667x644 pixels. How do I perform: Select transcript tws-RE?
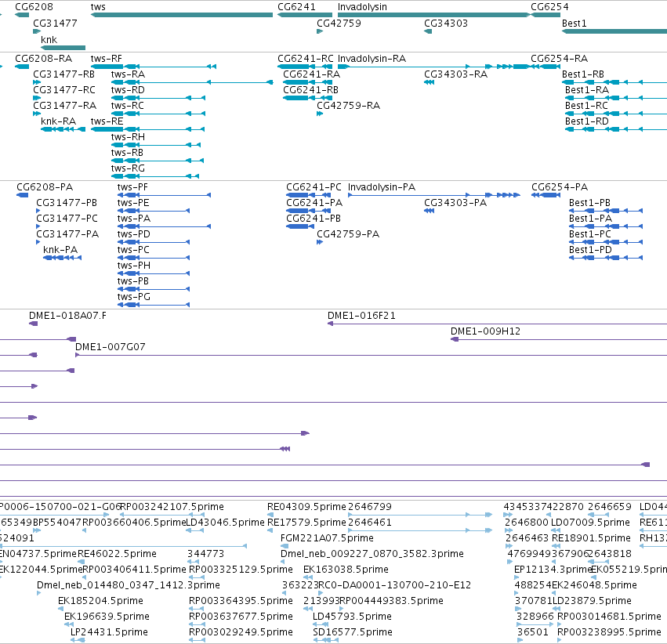pos(147,129)
